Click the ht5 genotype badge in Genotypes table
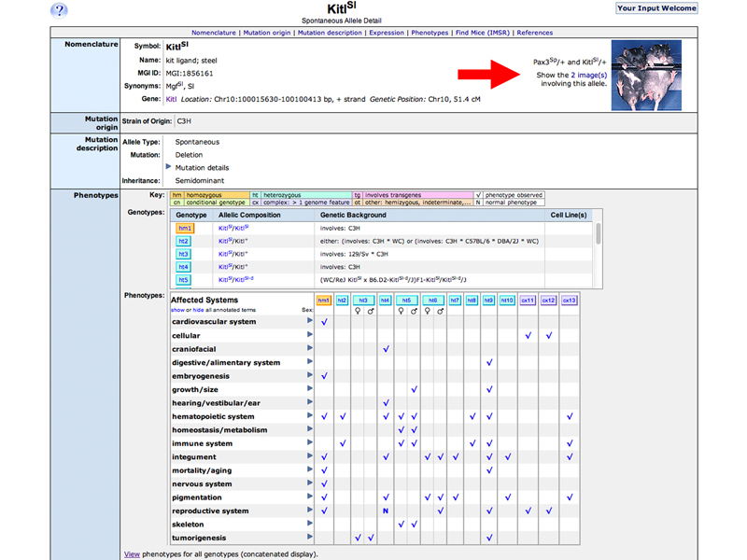Viewport: 747px width, 560px height. click(x=183, y=279)
